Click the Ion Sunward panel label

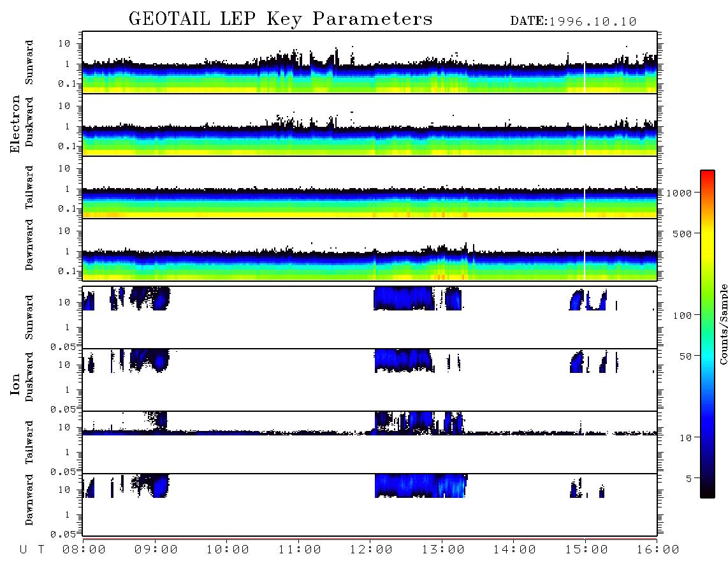[x=29, y=317]
